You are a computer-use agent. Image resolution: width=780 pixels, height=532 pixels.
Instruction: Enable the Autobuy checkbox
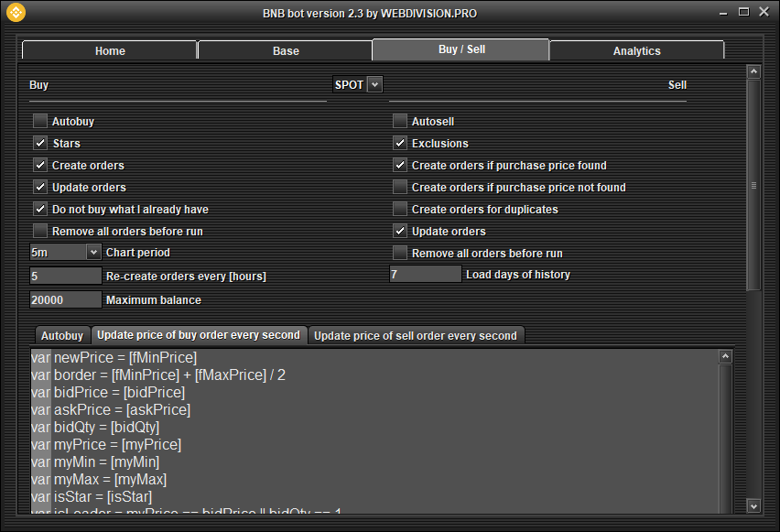click(x=40, y=121)
